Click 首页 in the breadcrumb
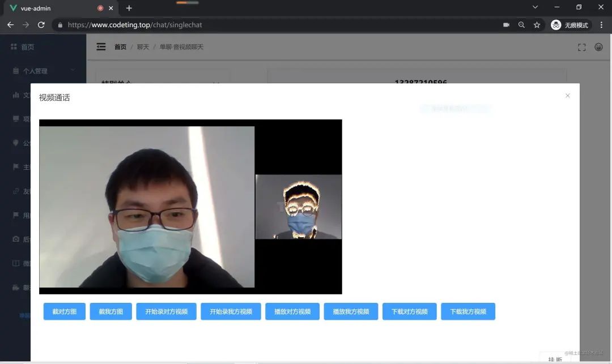Viewport: 612px width, 364px height. pos(120,47)
